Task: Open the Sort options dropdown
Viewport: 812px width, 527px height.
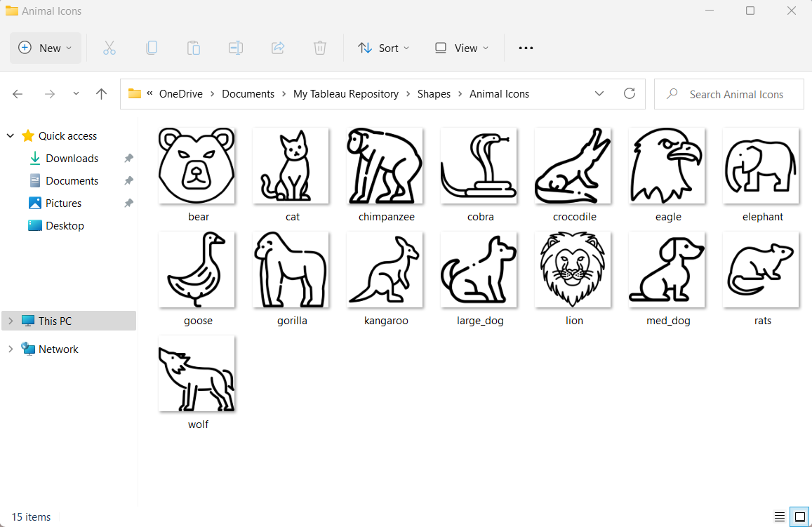Action: (383, 48)
